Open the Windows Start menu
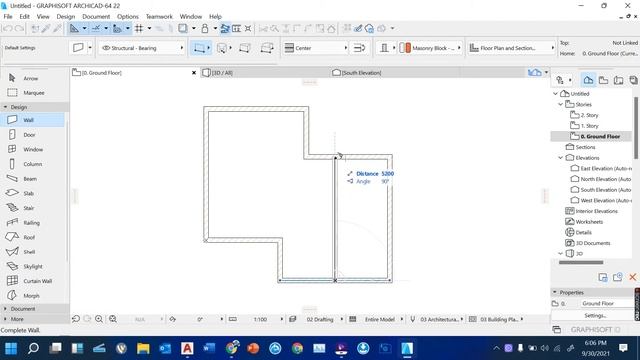Screen dimensions: 640x360 [x=11, y=348]
